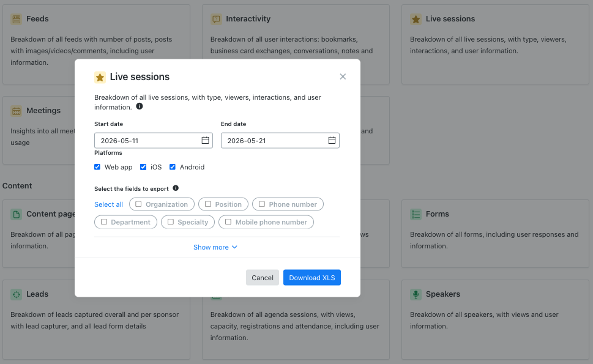
Task: Click Live sessions title on background card
Action: [x=450, y=19]
